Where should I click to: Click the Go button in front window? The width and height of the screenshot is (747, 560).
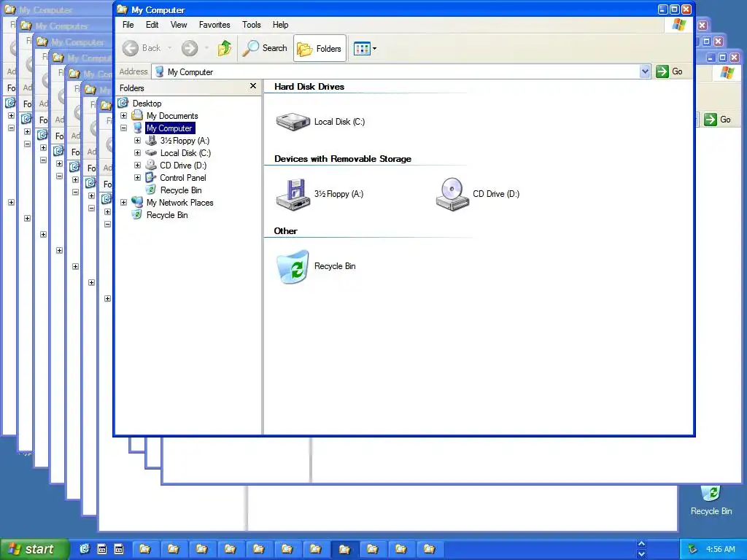670,71
